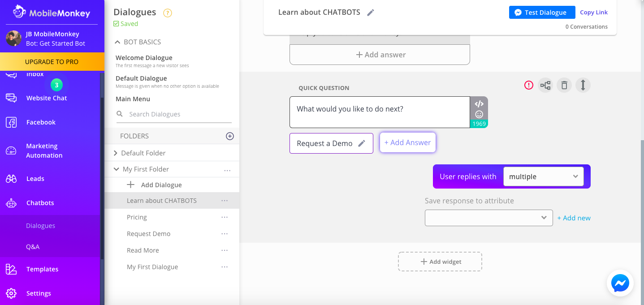Open the Dialogues help question mark icon
The height and width of the screenshot is (305, 644).
point(168,13)
